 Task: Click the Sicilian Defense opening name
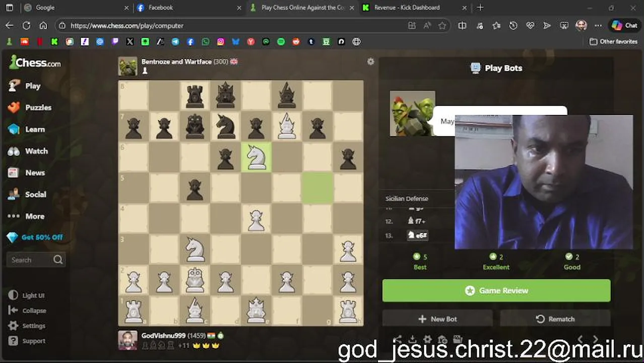(407, 199)
